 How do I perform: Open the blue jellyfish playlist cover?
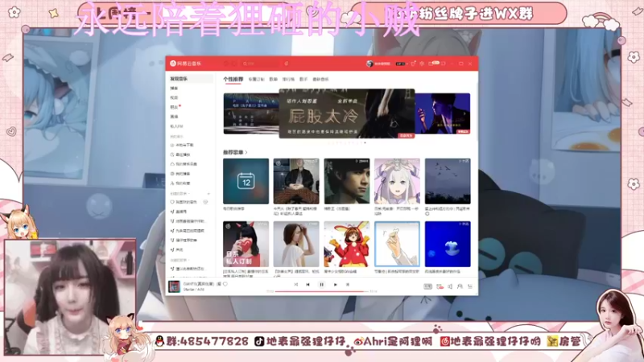(x=448, y=245)
